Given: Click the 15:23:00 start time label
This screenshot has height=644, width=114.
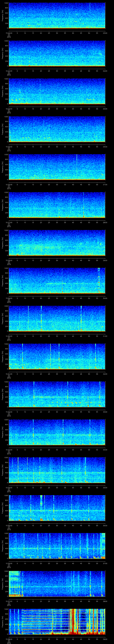Looking at the screenshot, I should point(9,71).
